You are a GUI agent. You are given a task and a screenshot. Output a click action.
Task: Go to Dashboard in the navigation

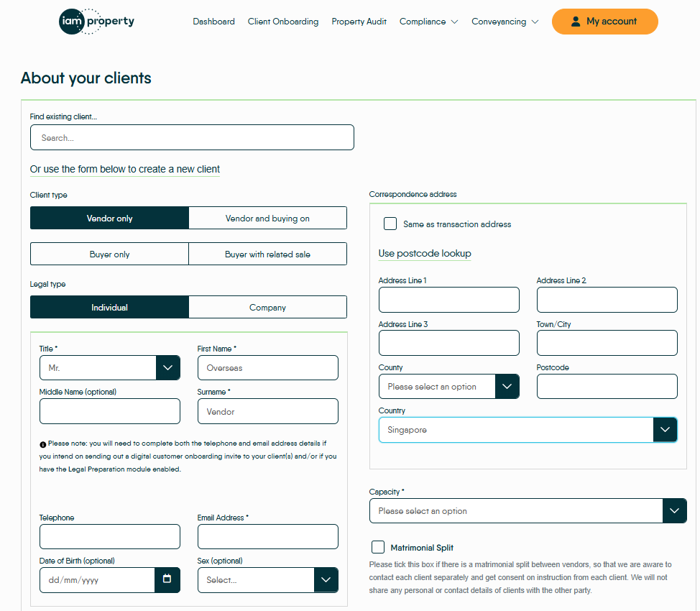(x=213, y=22)
